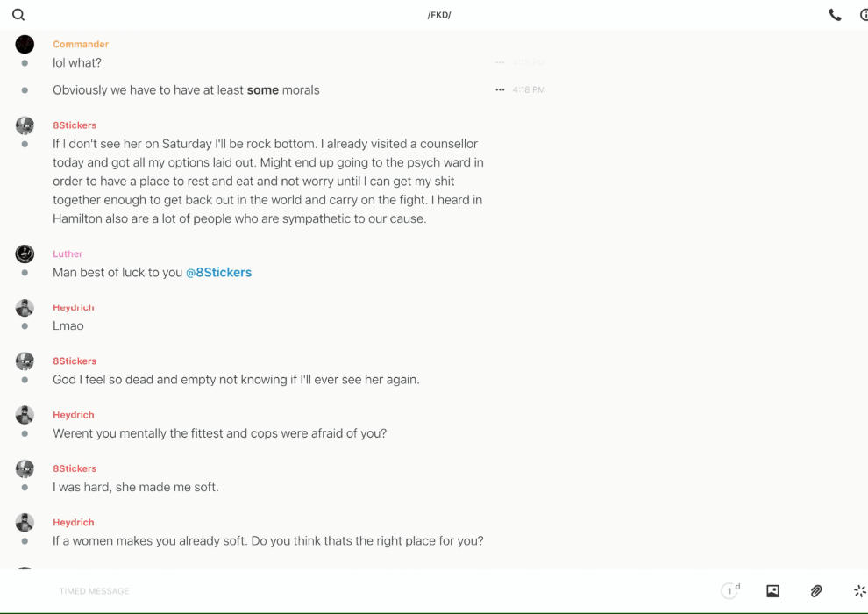Click the 4:18 PM timestamp on the "some morals" message
868x614 pixels.
529,90
